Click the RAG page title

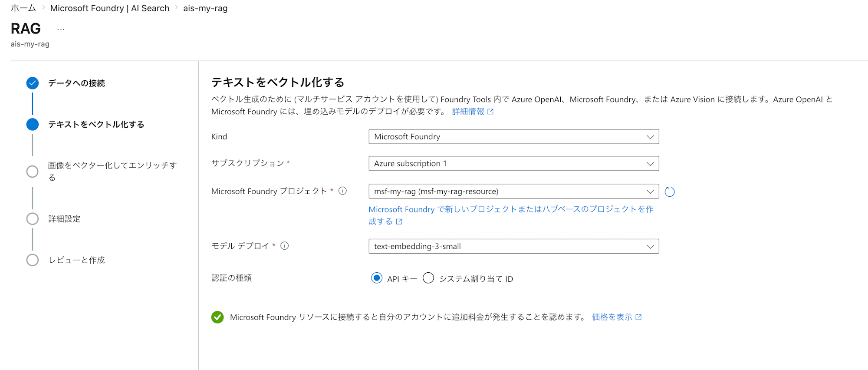26,29
